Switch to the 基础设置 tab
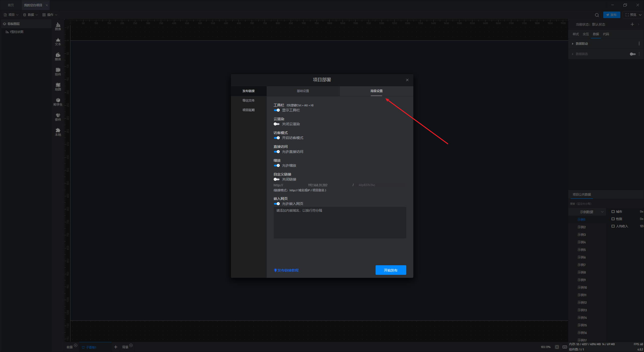 click(x=303, y=91)
